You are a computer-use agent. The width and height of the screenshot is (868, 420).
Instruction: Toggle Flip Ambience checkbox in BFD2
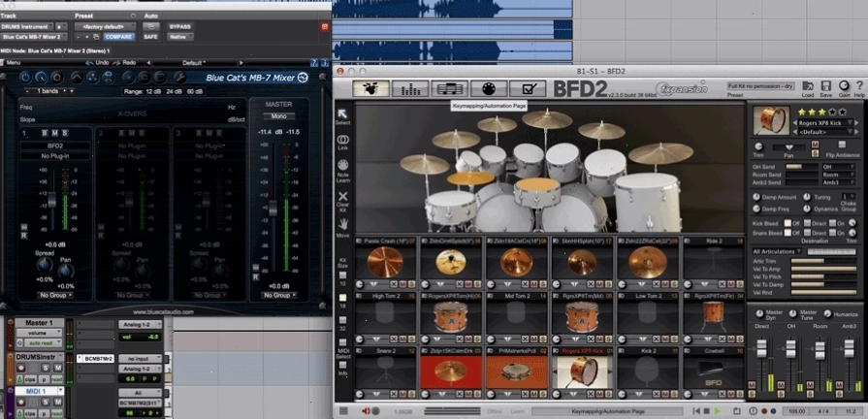pyautogui.click(x=842, y=145)
